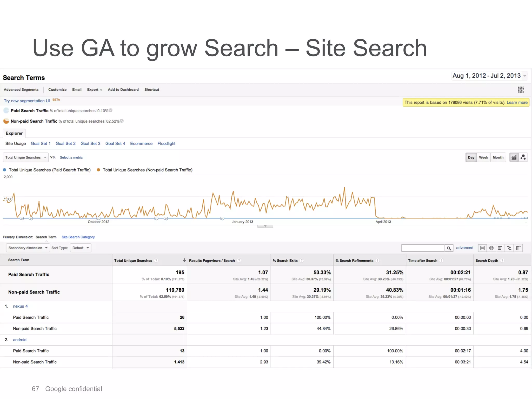Screen dimensions: 532x399
Task: Click Learn more in sampling notice
Action: (x=517, y=102)
